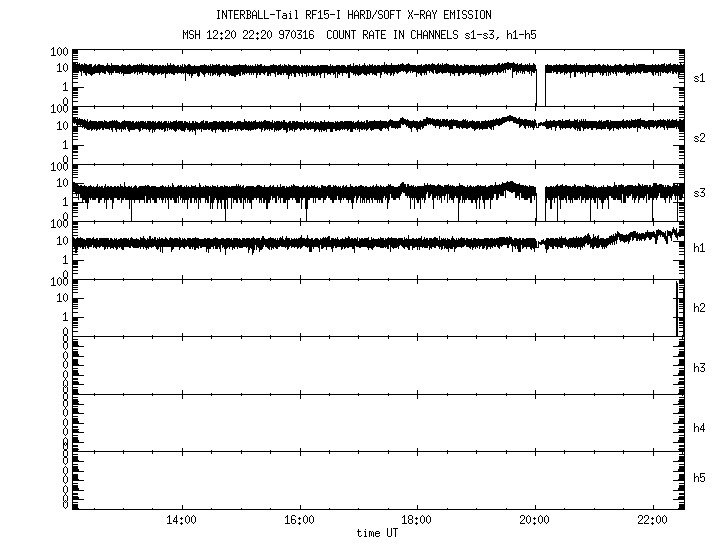
Task: Select the h2 channel label
Action: tap(700, 308)
